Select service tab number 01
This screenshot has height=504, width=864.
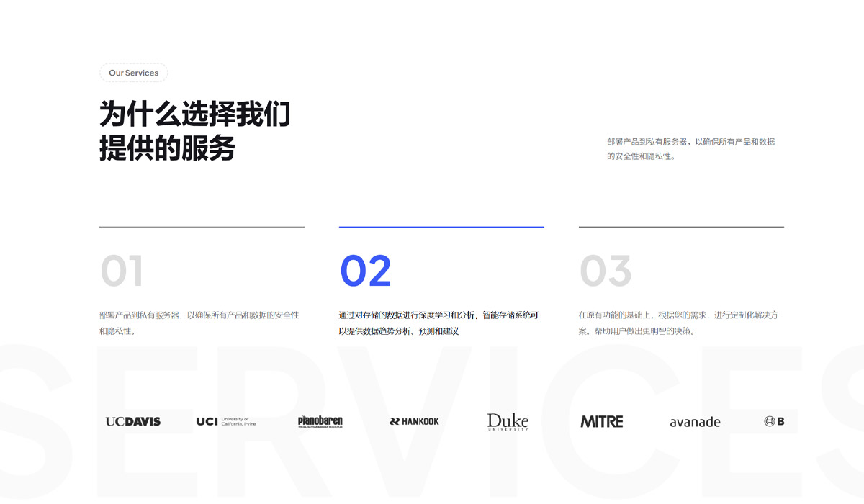tap(122, 271)
